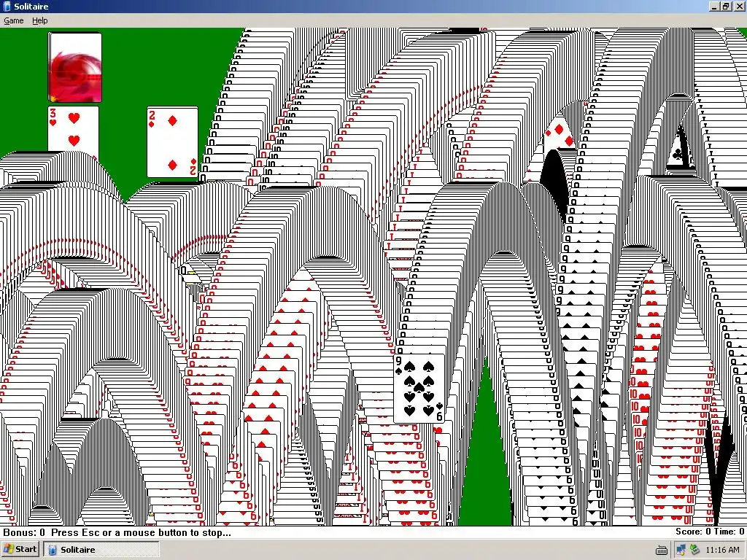Click the taskbar clock showing 11:16 AM
The width and height of the screenshot is (747, 560).
722,550
